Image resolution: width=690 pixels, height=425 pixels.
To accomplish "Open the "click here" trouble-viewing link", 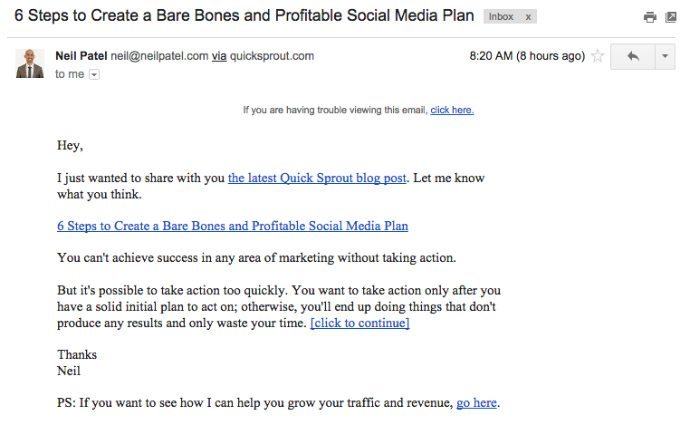I will [452, 110].
